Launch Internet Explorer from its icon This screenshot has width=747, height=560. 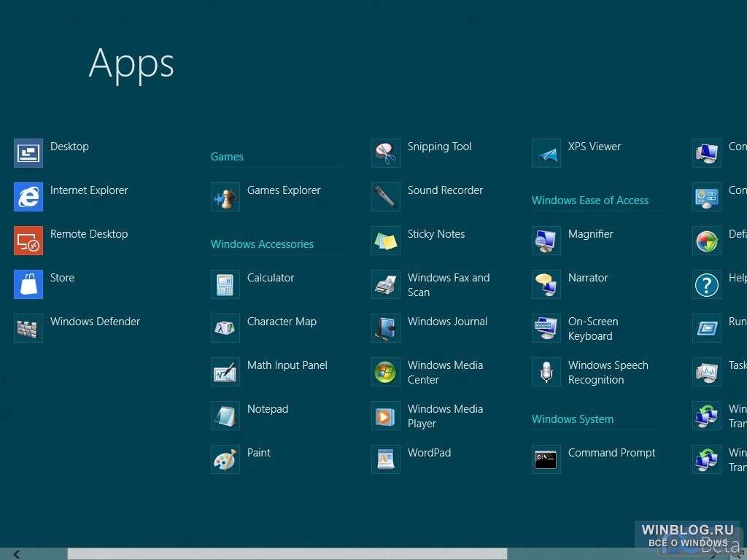(28, 197)
